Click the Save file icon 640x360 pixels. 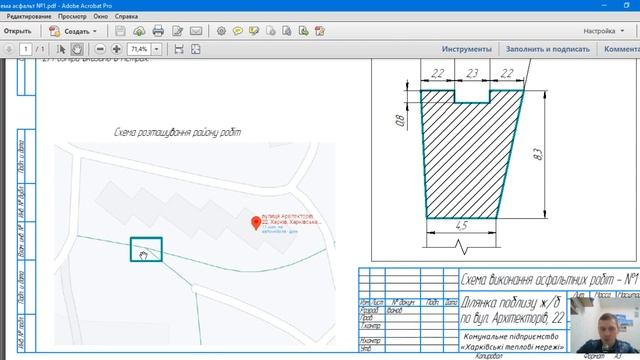coord(120,31)
